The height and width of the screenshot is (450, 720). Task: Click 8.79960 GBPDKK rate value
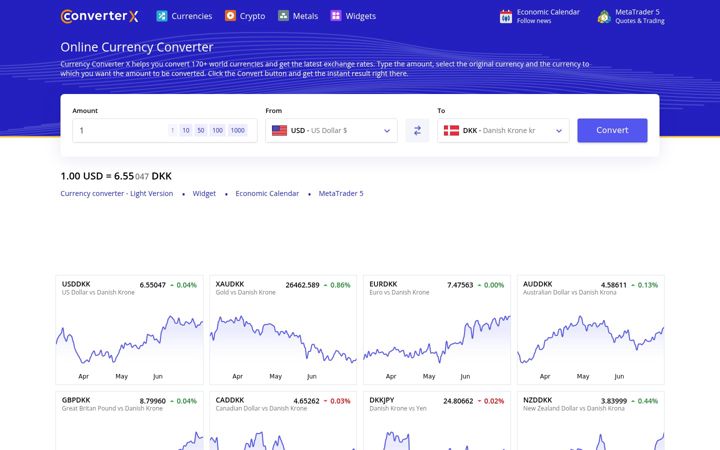(x=152, y=401)
